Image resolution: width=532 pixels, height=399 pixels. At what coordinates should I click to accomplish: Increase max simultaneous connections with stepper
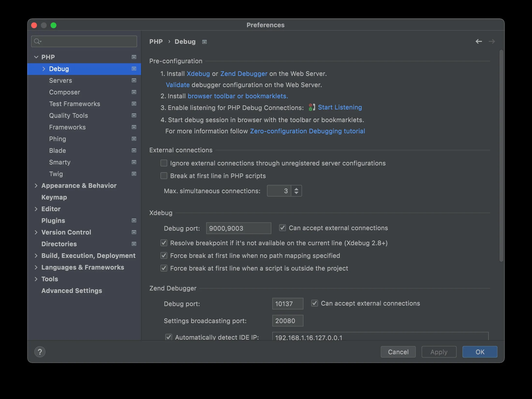pyautogui.click(x=296, y=189)
